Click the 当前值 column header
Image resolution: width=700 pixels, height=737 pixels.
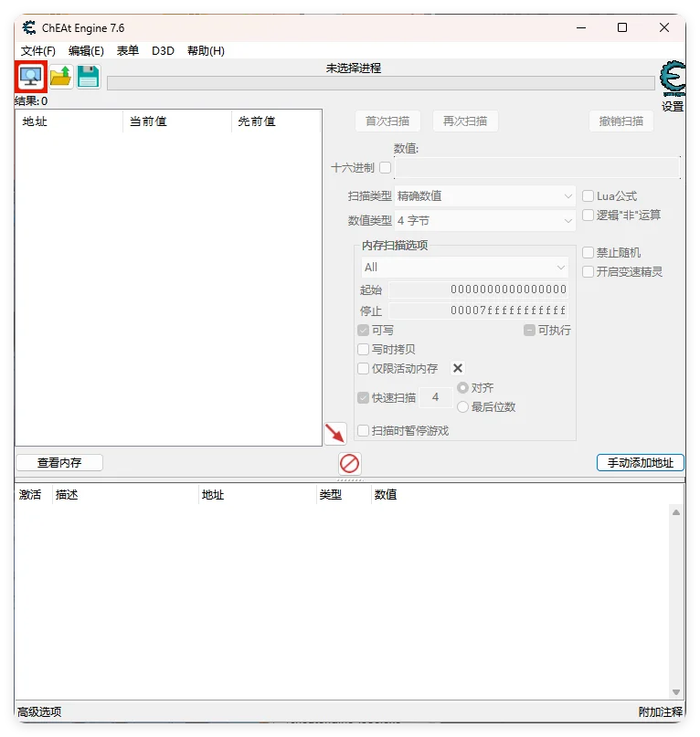click(177, 121)
